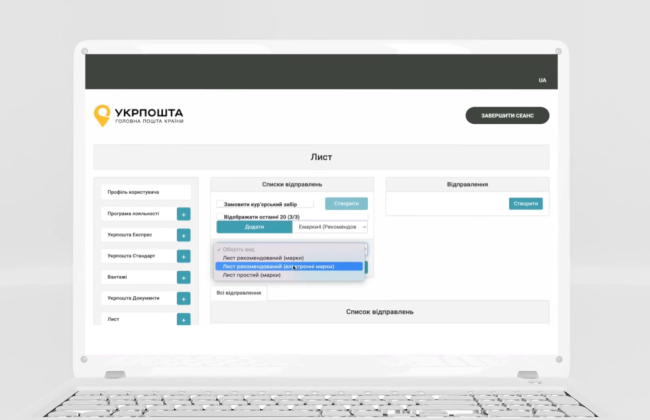
Task: Click Створити in the Відправлення panel
Action: [525, 203]
